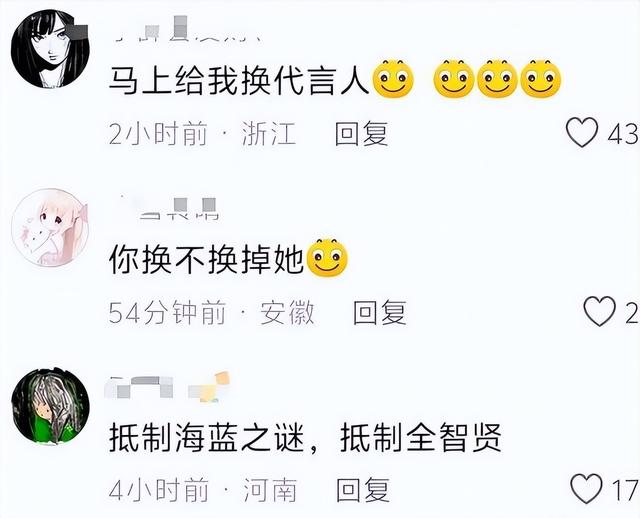Open the pink-haired anime avatar profile

click(50, 227)
